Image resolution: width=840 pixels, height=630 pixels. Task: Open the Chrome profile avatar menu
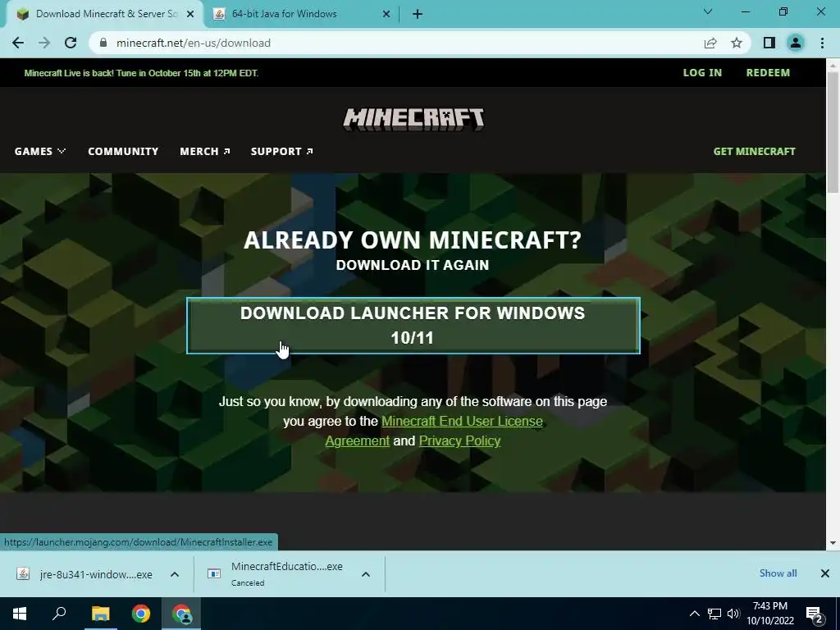click(x=796, y=43)
